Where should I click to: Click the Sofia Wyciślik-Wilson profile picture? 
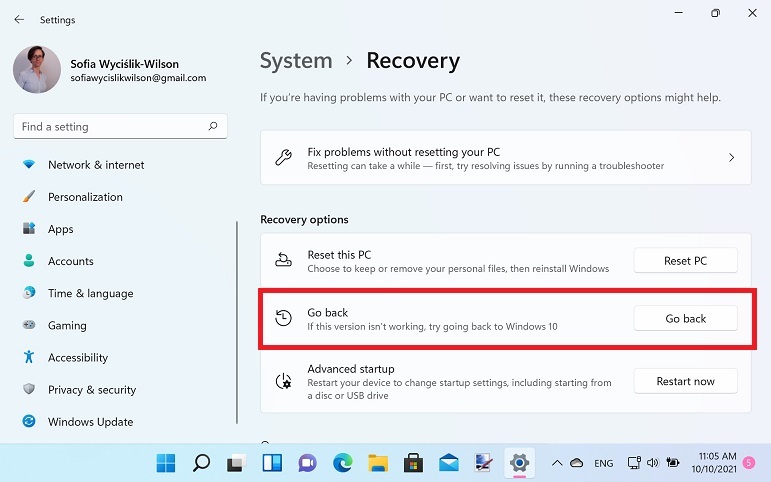(x=37, y=69)
